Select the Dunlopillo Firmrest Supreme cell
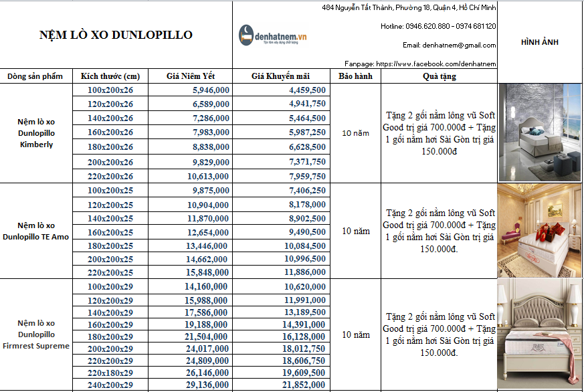Screen dimensions: 584x392 pos(36,334)
